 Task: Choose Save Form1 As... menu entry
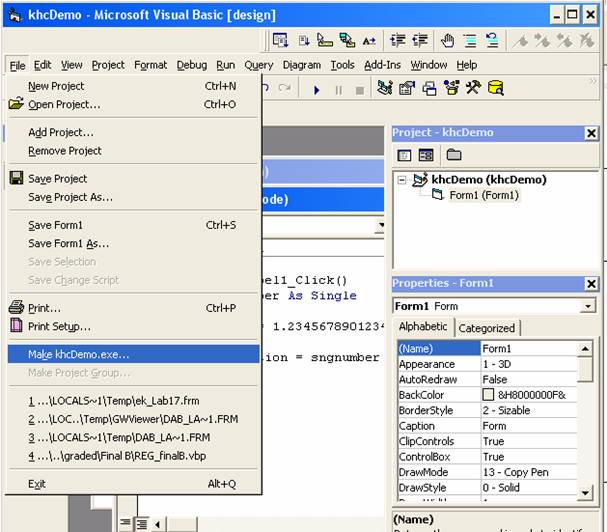tap(134, 244)
